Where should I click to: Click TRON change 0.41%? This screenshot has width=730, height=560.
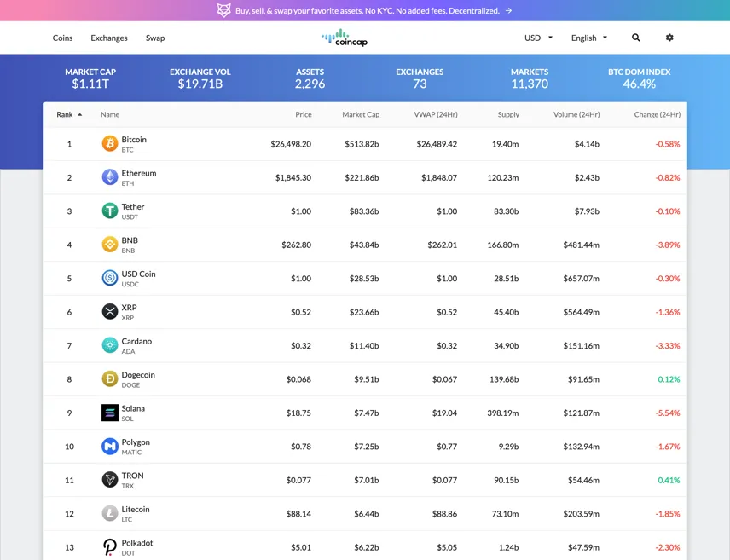669,480
